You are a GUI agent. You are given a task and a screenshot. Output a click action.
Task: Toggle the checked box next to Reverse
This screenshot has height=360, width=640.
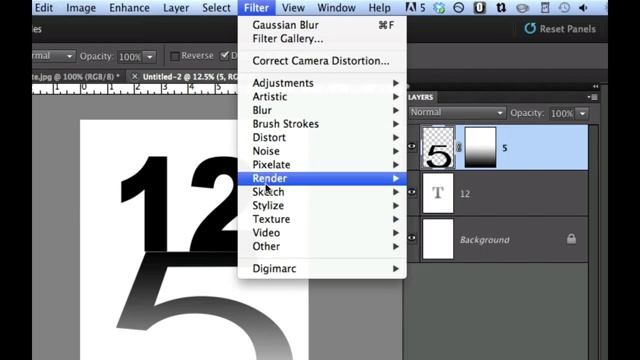coord(224,56)
